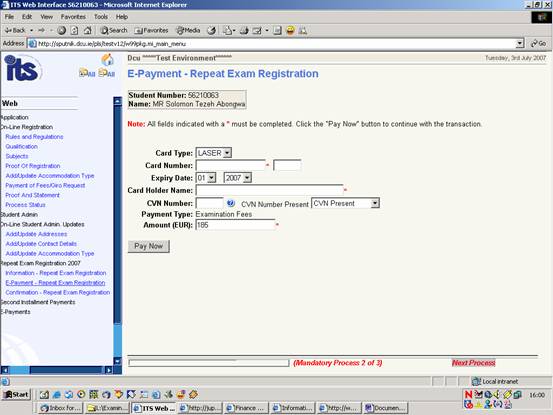Viewport: 553px width, 415px height.
Task: Expand the CVN Number Present dropdown
Action: point(345,203)
